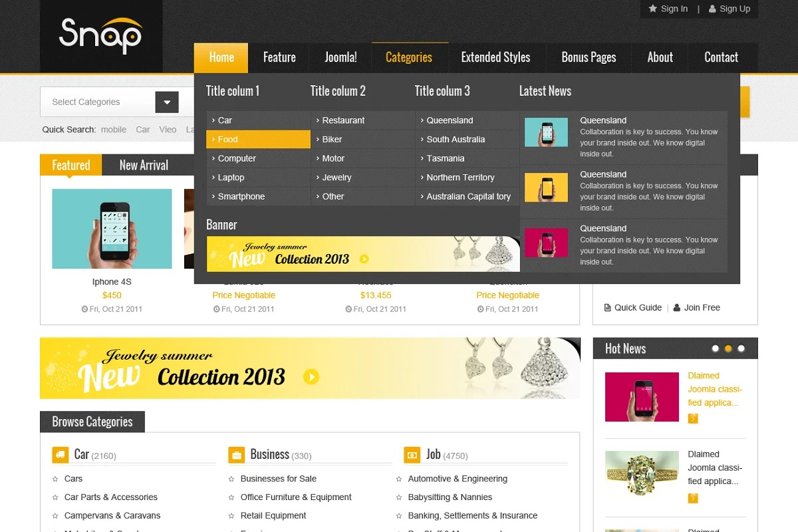Screen dimensions: 798x532
Task: Click the Car category truck icon
Action: click(x=61, y=455)
